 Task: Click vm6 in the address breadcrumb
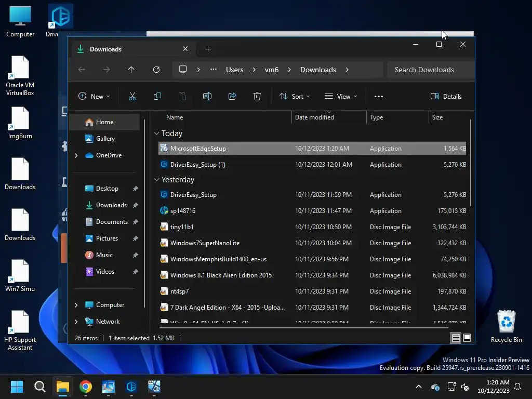point(271,70)
